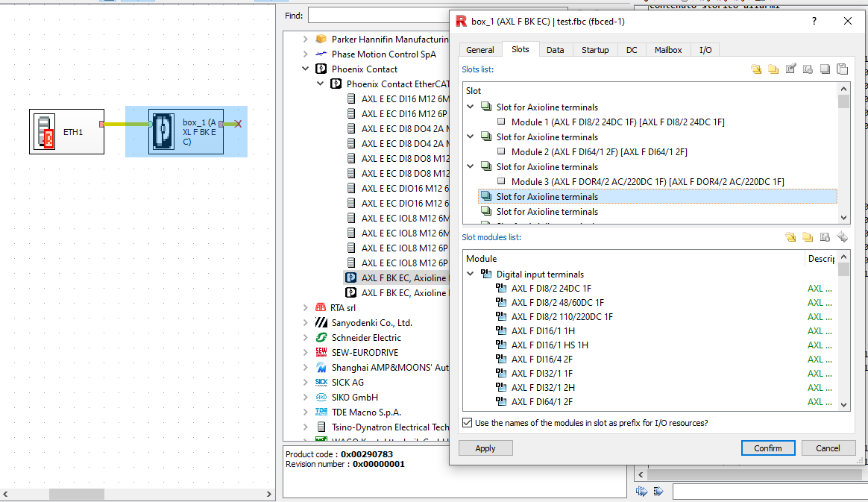Image resolution: width=868 pixels, height=502 pixels.
Task: Collapse the slot containing Module 1
Action: [470, 107]
